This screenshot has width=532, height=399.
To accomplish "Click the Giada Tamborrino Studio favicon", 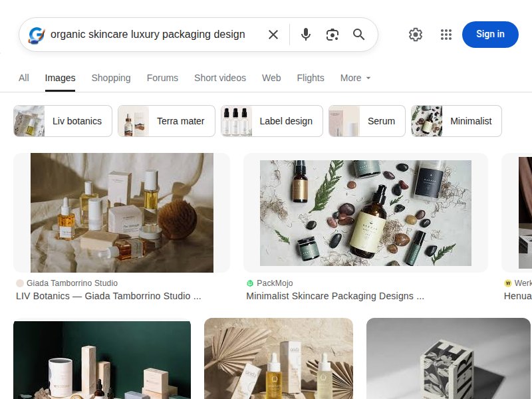I will pyautogui.click(x=20, y=283).
